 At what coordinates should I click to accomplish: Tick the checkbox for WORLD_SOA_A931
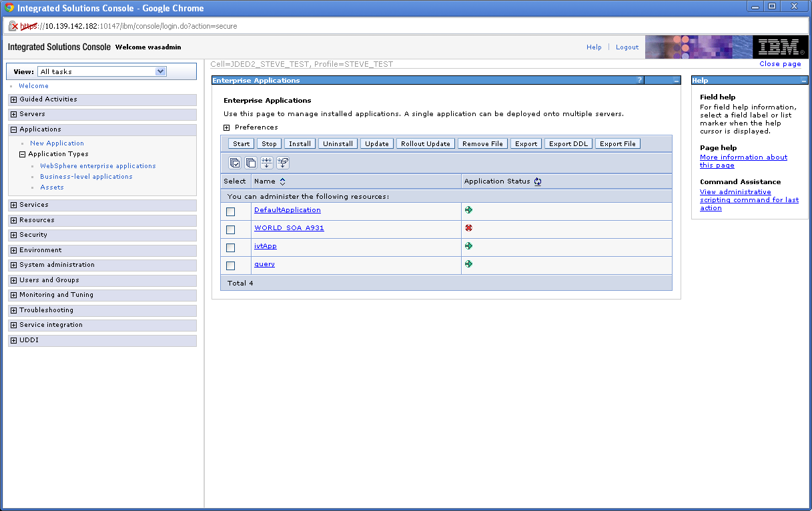[x=231, y=229]
